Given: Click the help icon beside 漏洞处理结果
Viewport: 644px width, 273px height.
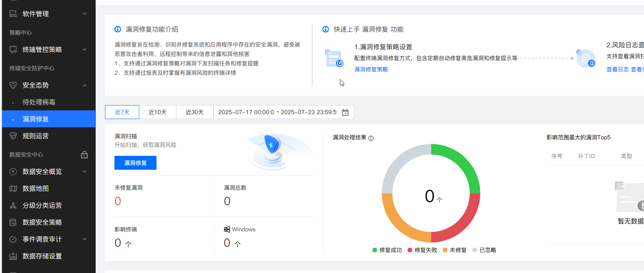Looking at the screenshot, I should [x=371, y=138].
